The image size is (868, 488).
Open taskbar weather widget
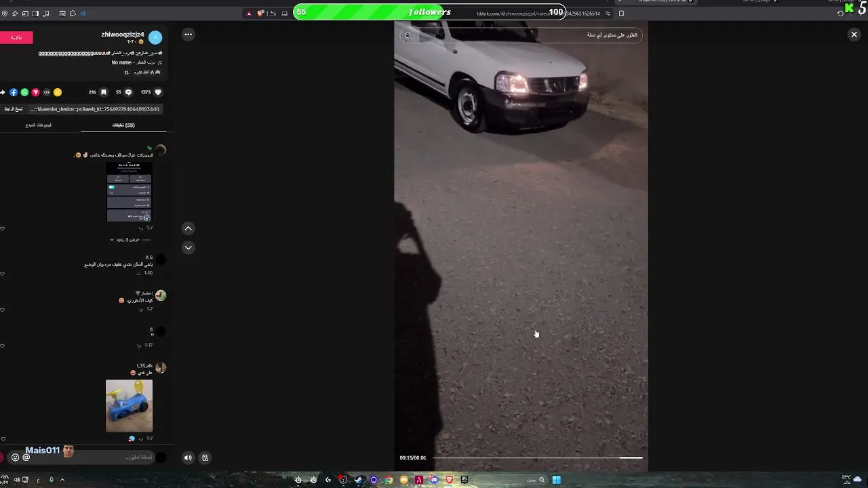852,479
